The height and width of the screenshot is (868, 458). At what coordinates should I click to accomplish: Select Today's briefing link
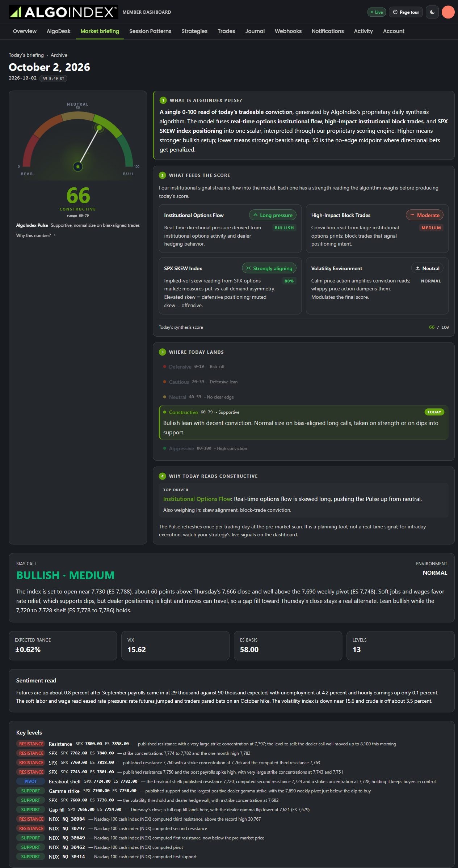tap(26, 55)
